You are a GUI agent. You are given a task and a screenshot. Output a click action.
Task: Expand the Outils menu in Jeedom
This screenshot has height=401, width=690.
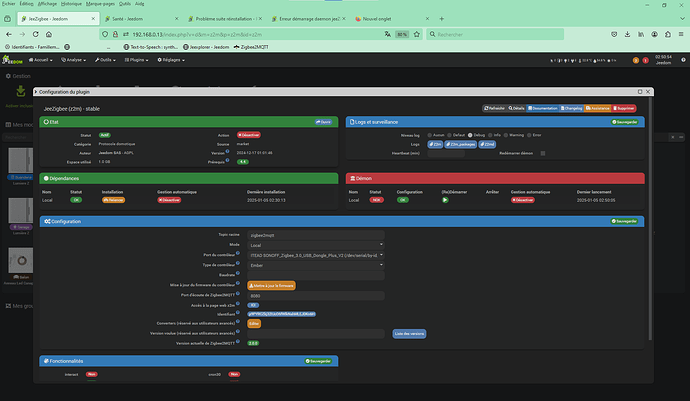click(x=105, y=60)
